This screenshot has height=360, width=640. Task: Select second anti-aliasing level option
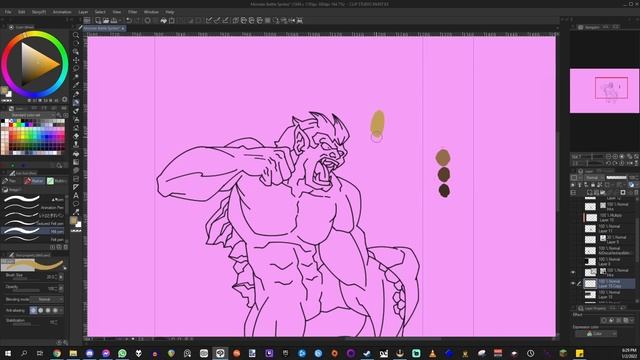[x=40, y=310]
